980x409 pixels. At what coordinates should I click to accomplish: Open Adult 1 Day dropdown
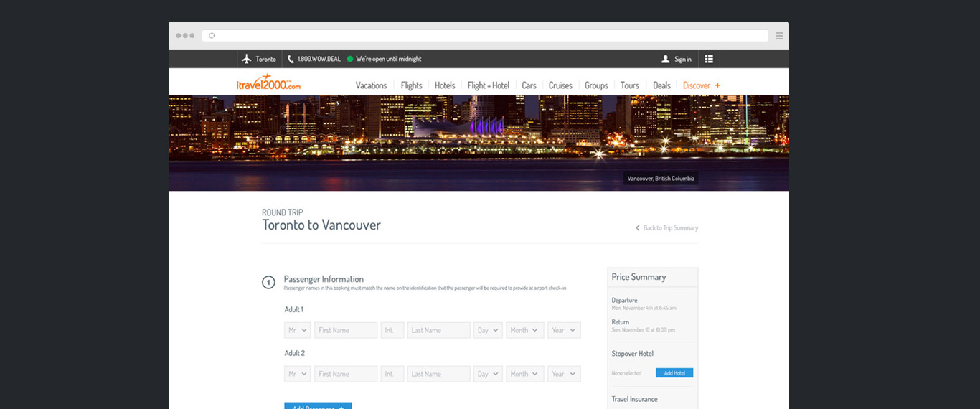488,330
